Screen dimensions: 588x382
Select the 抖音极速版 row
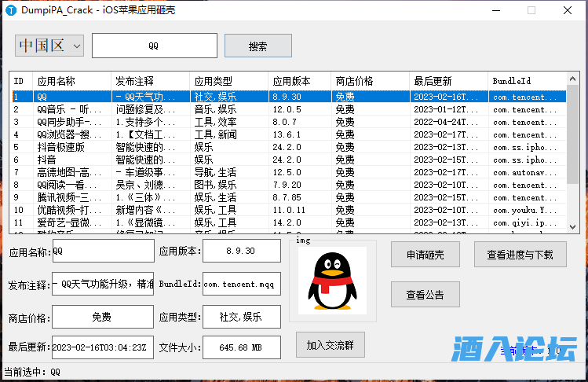click(289, 147)
